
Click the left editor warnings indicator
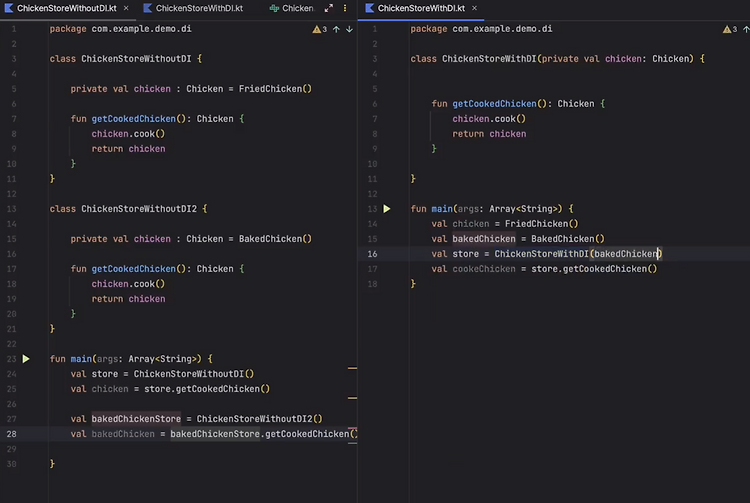coord(320,29)
